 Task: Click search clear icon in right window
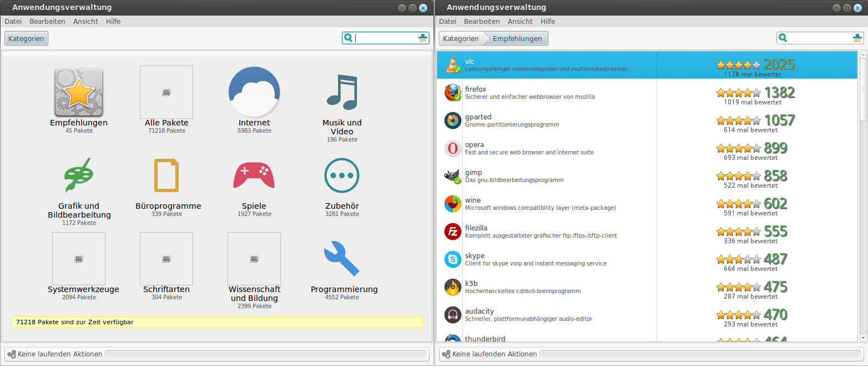857,38
